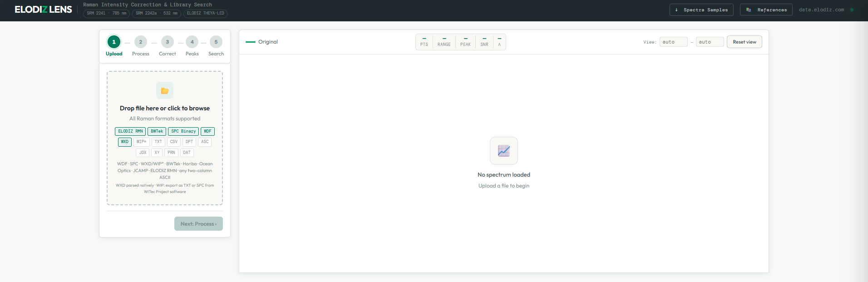Screen dimensions: 868x282
Task: Click the XY format tag
Action: [x=157, y=153]
